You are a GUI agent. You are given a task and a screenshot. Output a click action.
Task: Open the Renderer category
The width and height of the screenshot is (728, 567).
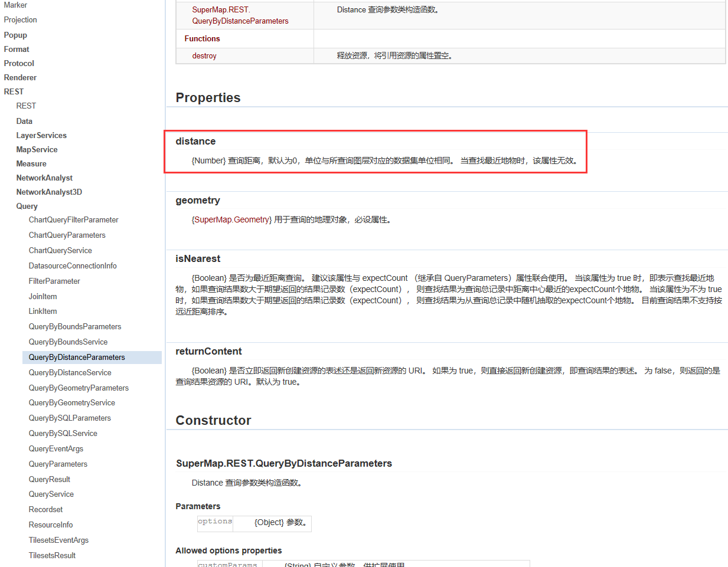click(20, 77)
